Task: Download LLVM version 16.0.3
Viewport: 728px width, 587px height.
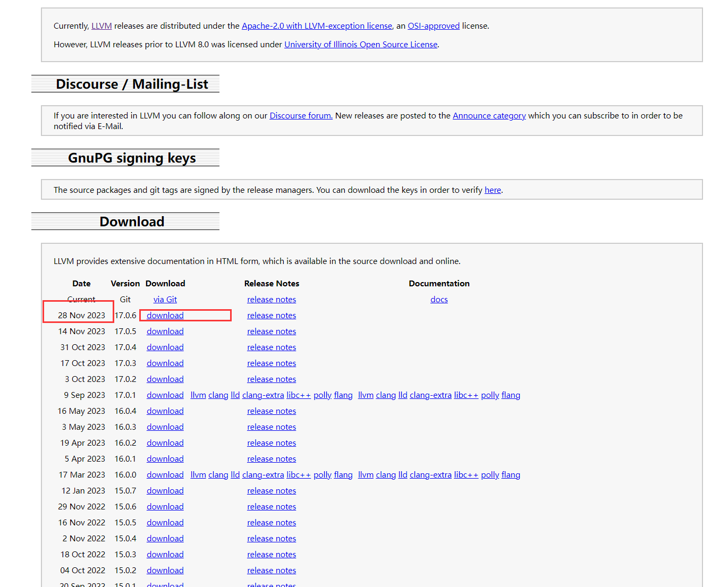Action: tap(165, 427)
